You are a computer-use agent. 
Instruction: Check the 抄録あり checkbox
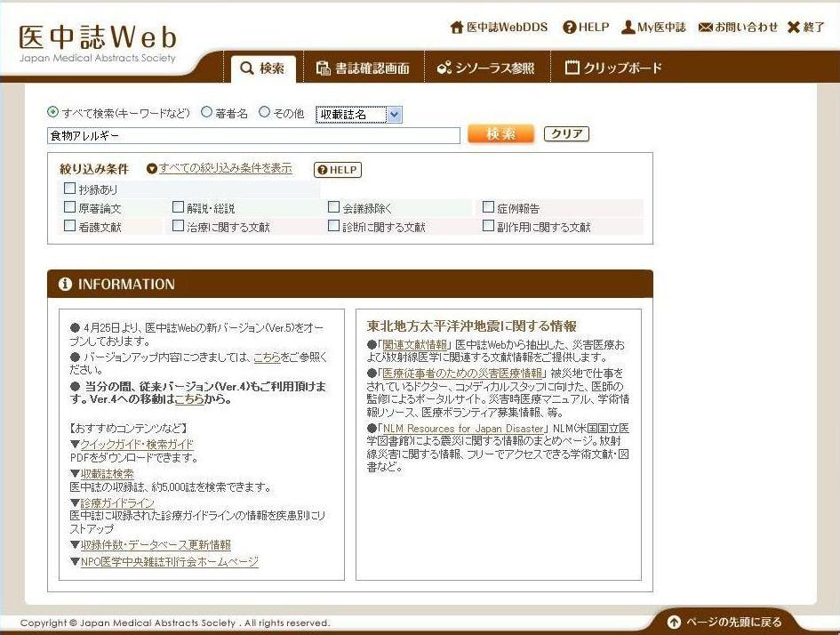(69, 188)
